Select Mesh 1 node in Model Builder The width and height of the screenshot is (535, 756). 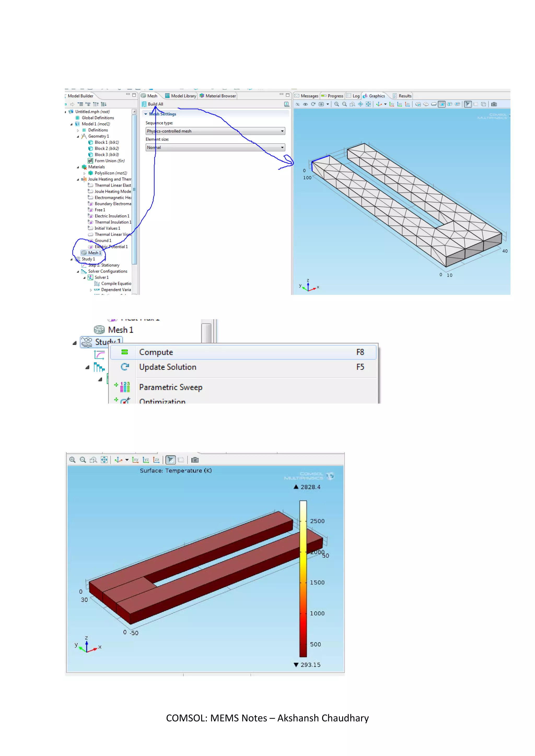coord(91,253)
